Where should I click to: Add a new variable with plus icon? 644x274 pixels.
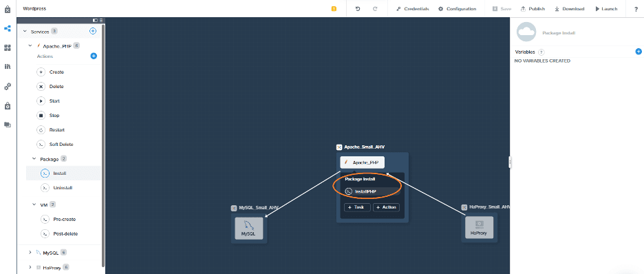click(x=638, y=52)
